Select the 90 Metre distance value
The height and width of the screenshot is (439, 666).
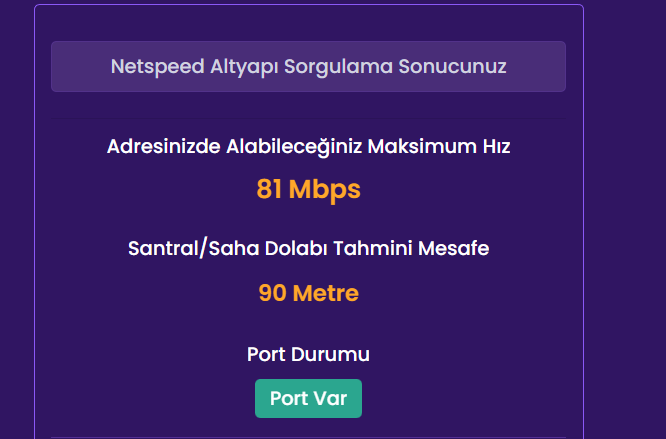tap(308, 293)
